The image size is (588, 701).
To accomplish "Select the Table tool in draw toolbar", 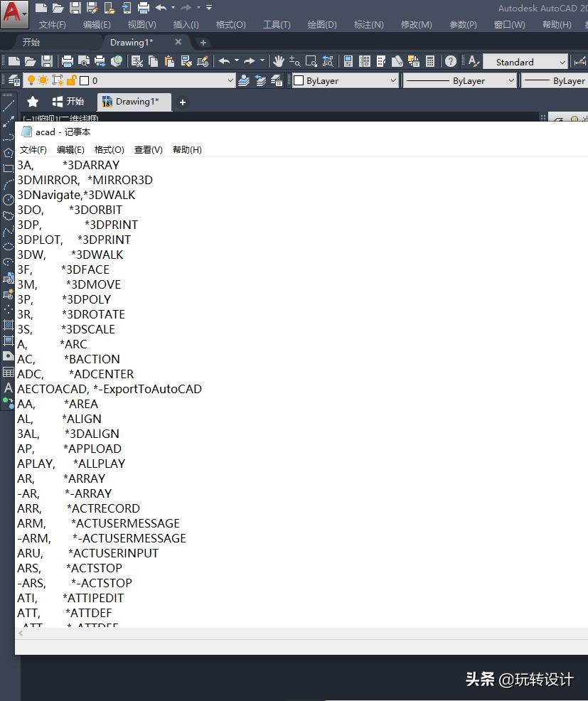I will (8, 372).
